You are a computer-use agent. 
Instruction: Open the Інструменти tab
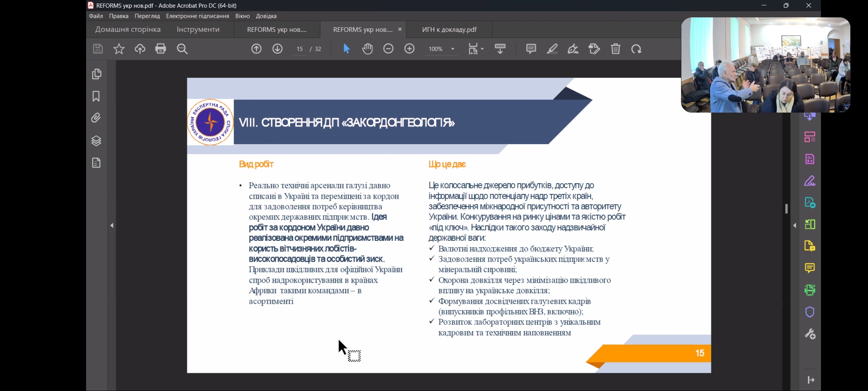click(198, 30)
